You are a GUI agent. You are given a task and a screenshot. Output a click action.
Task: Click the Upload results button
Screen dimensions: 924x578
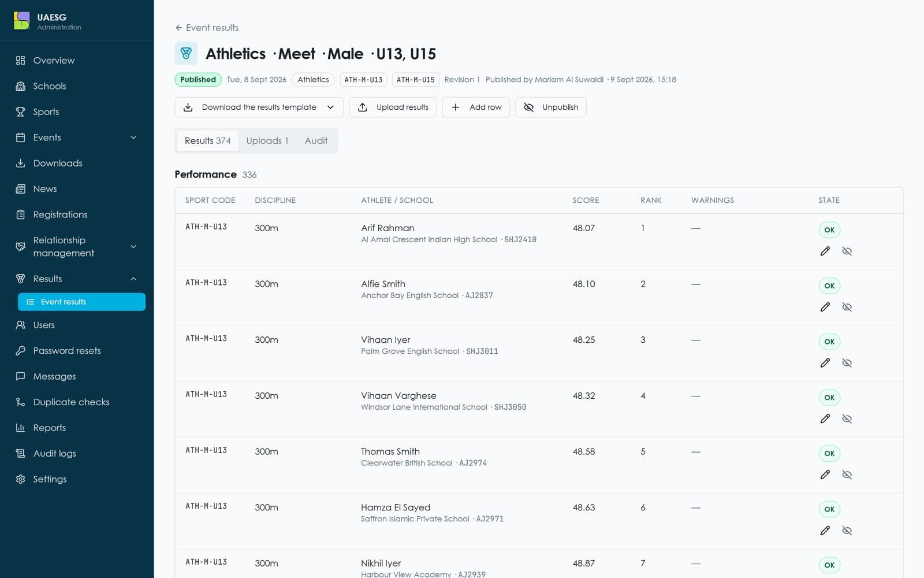coord(393,107)
